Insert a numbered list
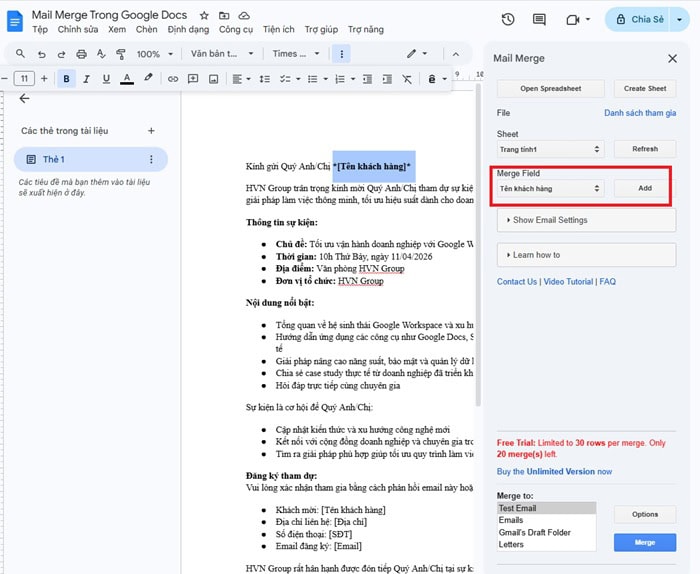This screenshot has width=700, height=574. tap(340, 79)
